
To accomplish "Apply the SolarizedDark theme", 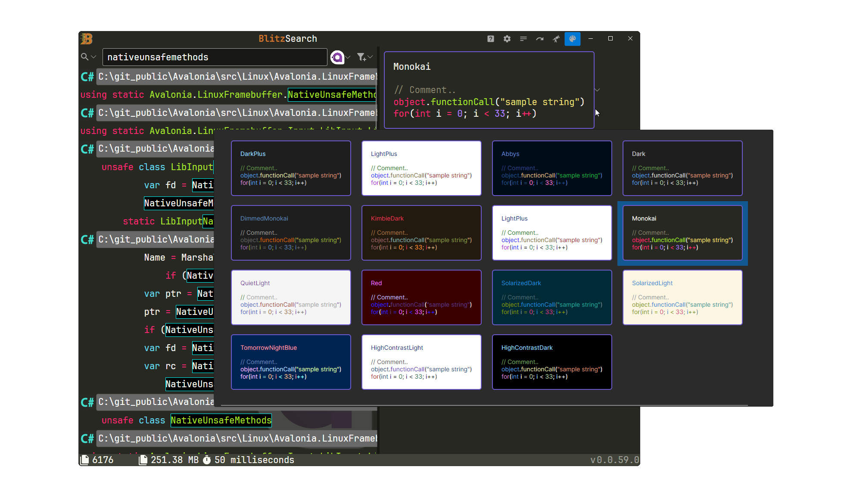I will tap(552, 297).
